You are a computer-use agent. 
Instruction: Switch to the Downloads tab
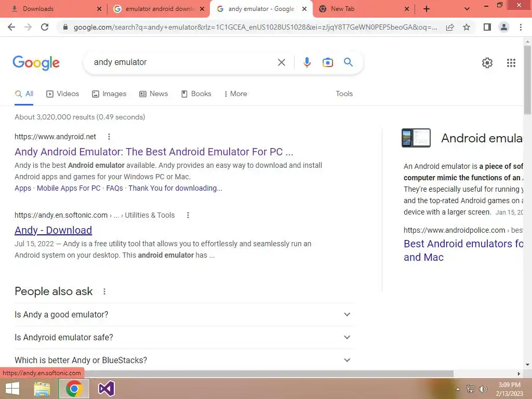(54, 9)
